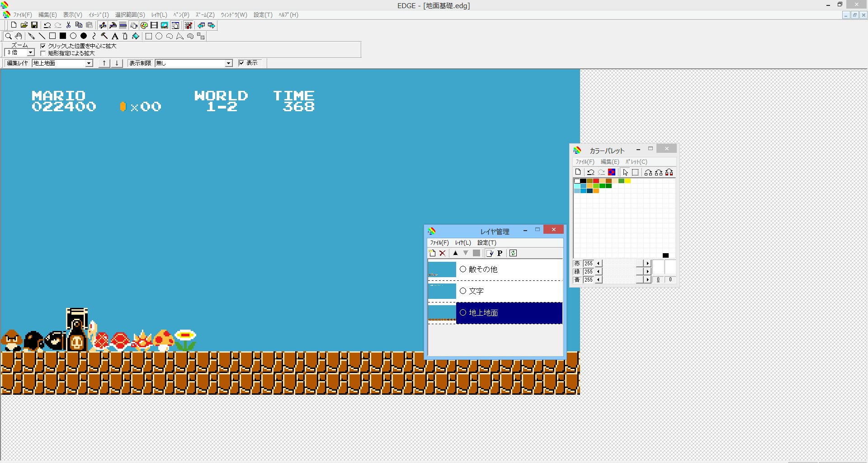Choose the dotted selection tool in palette
Screen dimensions: 868x463
(x=635, y=172)
